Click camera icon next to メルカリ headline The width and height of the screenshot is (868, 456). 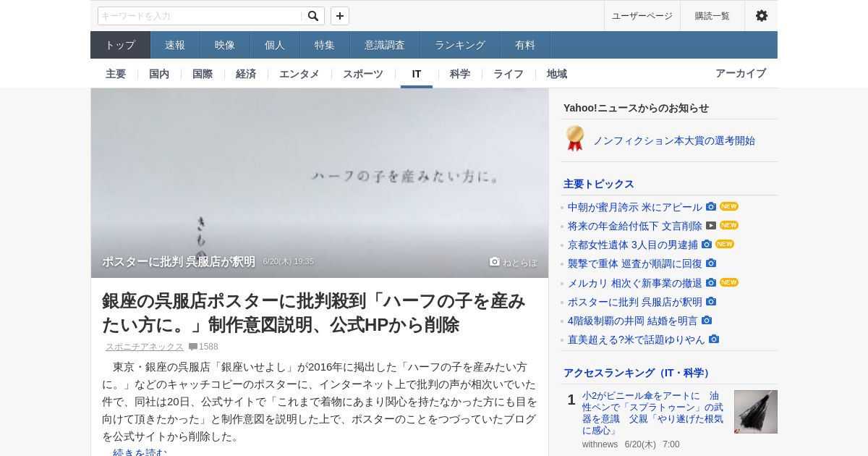711,282
